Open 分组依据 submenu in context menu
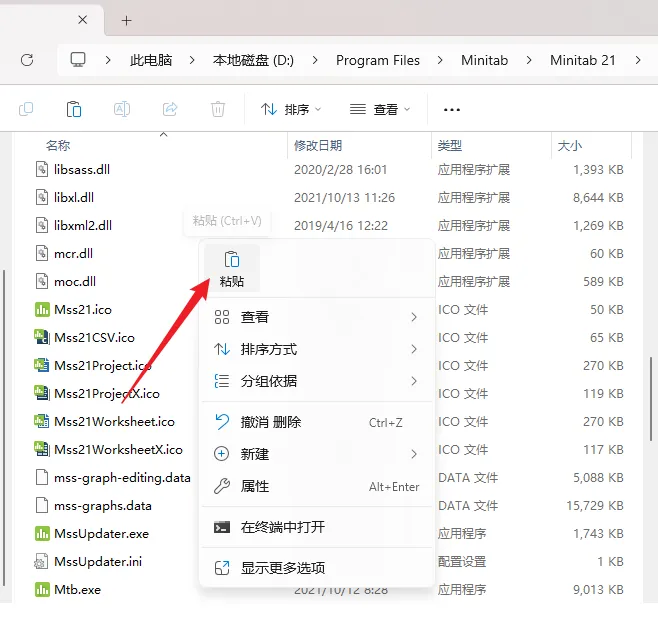 (317, 381)
